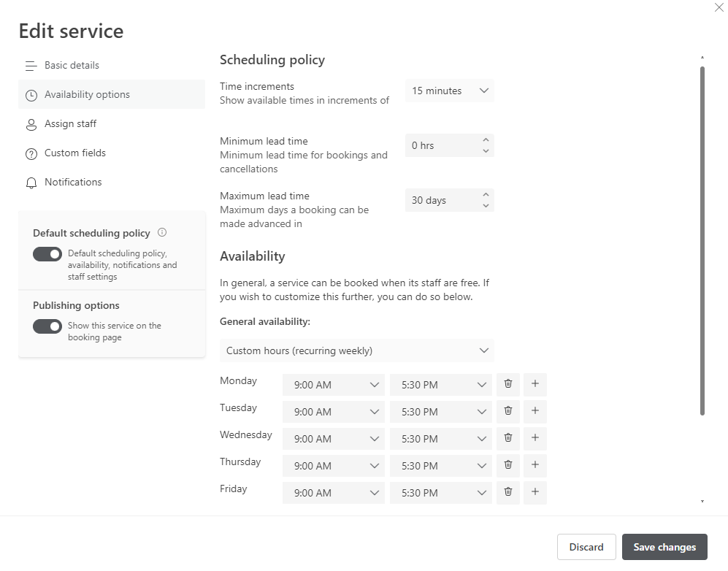Viewport: 728px width, 571px height.
Task: Discard the service edits
Action: [x=586, y=547]
